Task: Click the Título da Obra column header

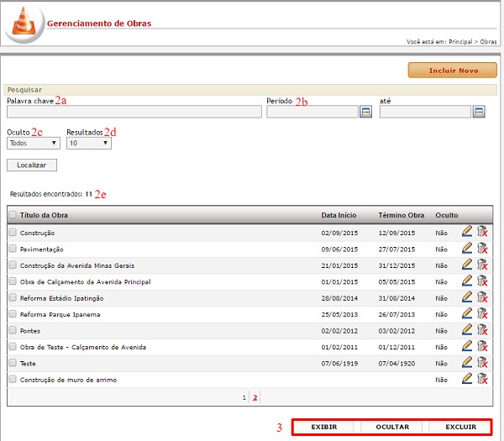Action: point(44,215)
